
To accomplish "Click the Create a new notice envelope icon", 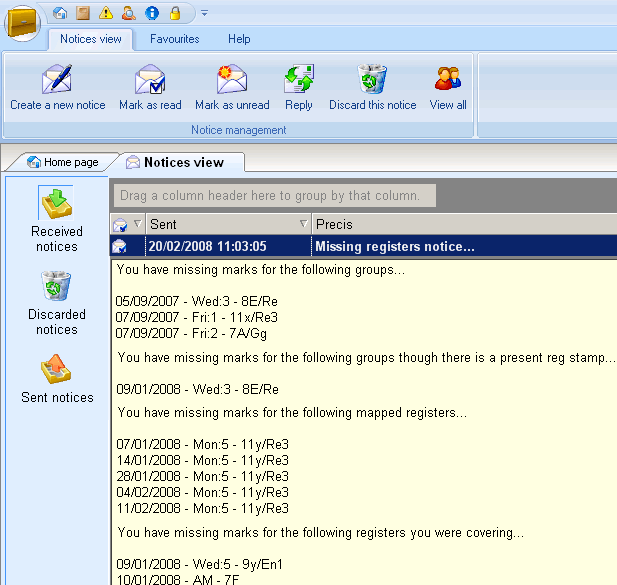I will [x=57, y=79].
